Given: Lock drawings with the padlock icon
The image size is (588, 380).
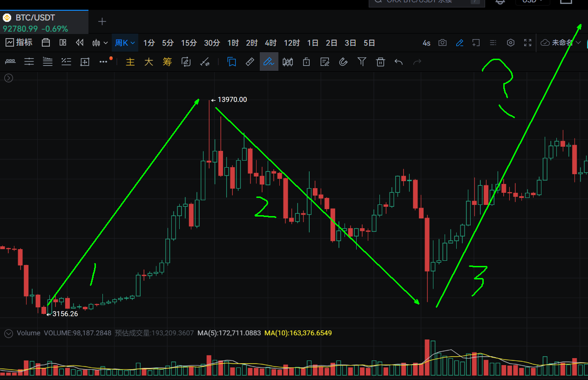Looking at the screenshot, I should 306,61.
